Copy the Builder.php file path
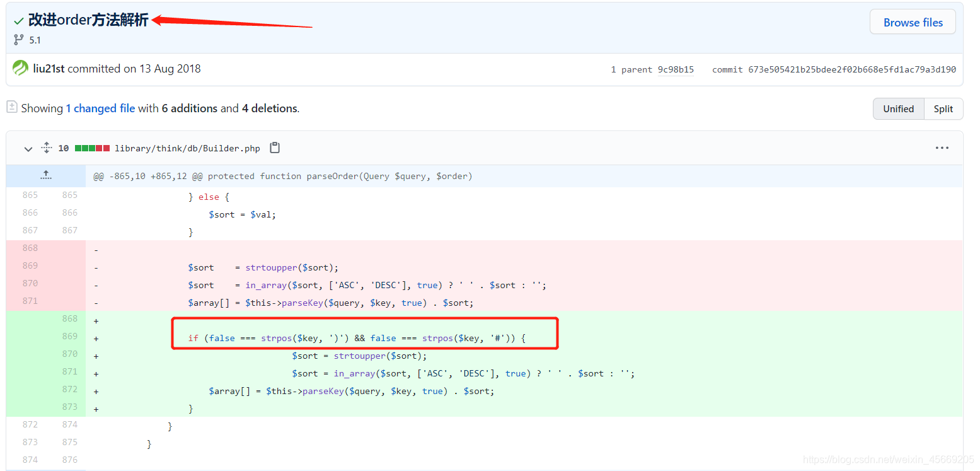The width and height of the screenshot is (980, 471). coord(274,148)
